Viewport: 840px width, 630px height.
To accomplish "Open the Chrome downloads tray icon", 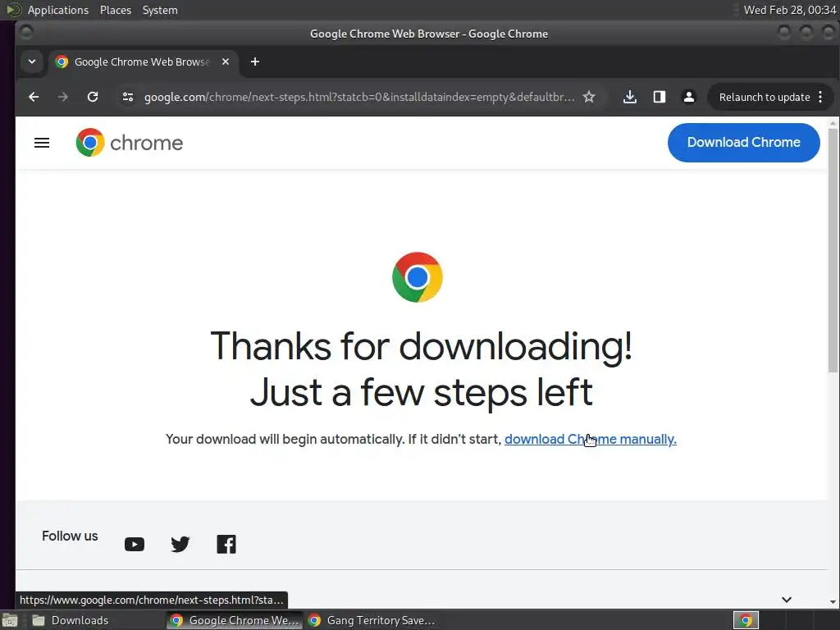I will 630,97.
